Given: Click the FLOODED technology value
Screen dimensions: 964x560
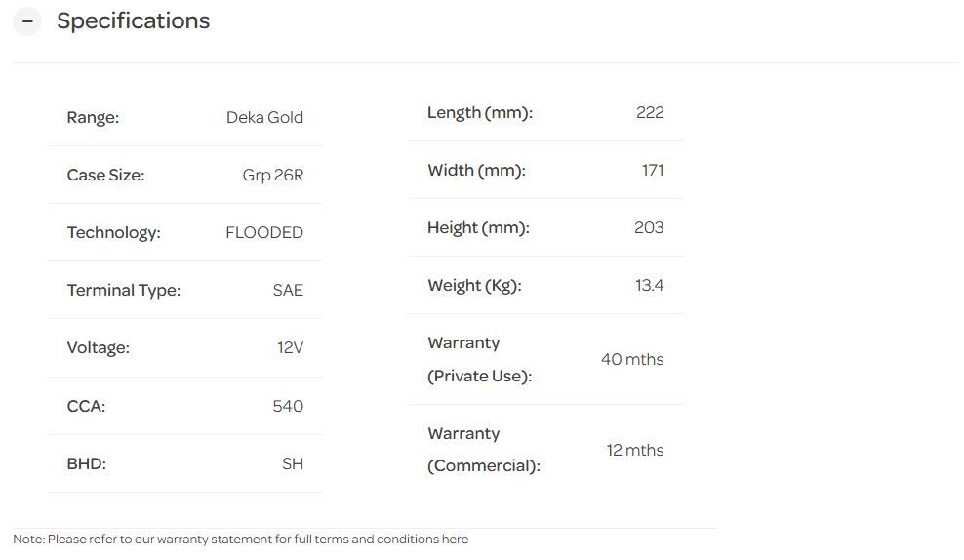Looking at the screenshot, I should click(x=263, y=233).
